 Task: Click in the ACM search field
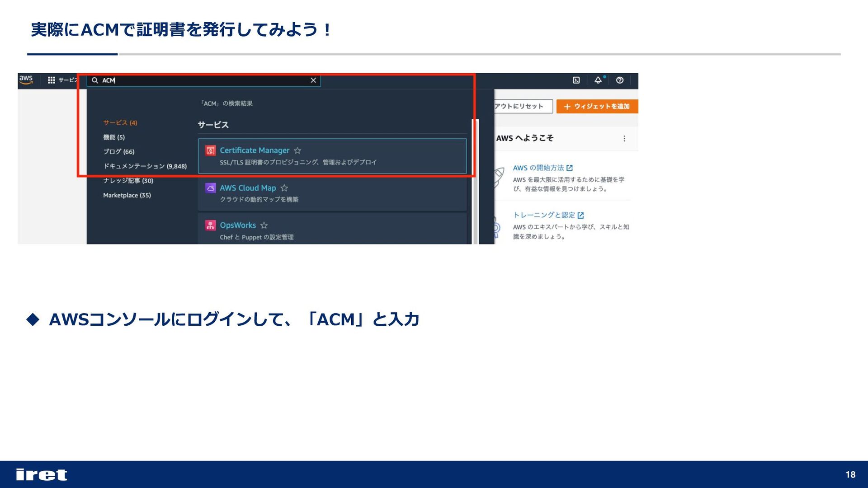[203, 80]
